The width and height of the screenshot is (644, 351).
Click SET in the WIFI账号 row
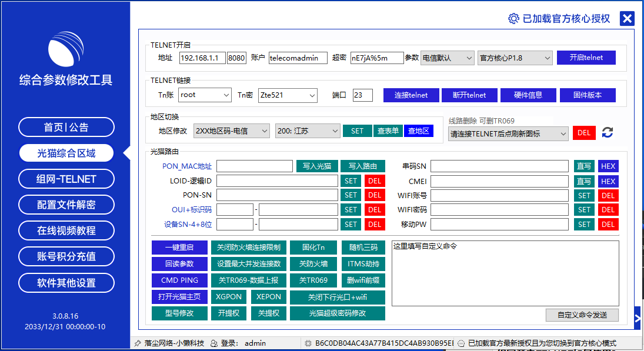584,195
